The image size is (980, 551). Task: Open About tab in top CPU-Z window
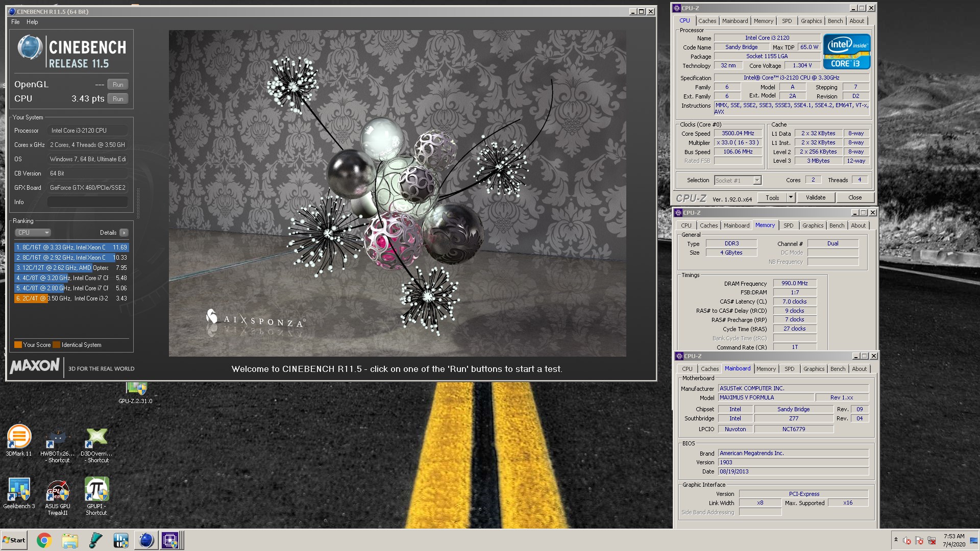pyautogui.click(x=856, y=21)
